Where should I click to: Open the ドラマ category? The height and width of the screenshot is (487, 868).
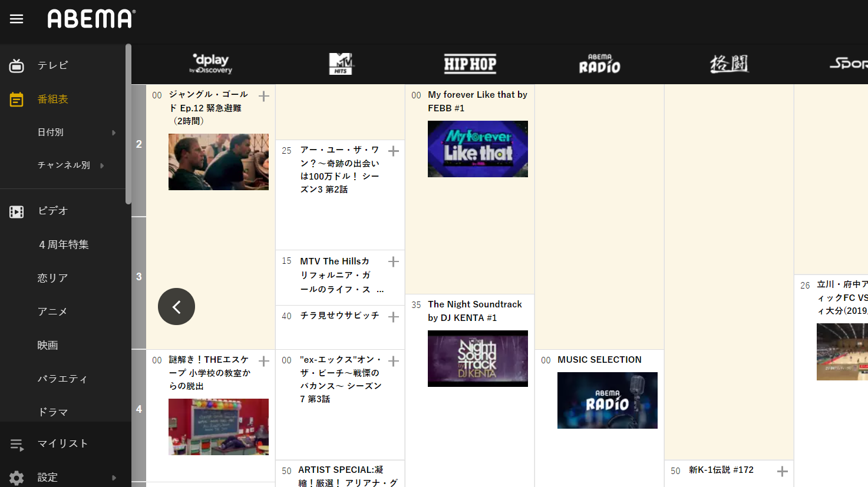pos(53,412)
